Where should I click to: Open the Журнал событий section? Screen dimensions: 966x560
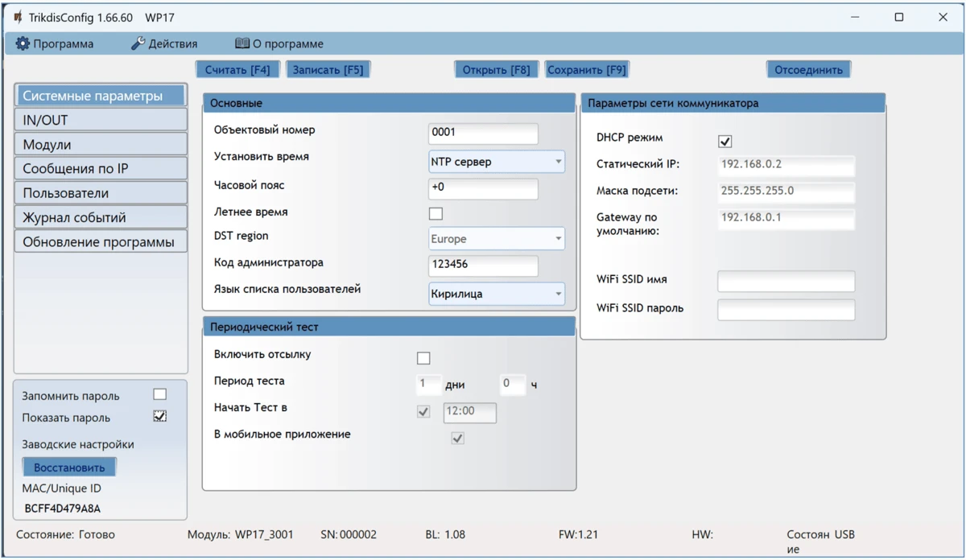pyautogui.click(x=101, y=217)
